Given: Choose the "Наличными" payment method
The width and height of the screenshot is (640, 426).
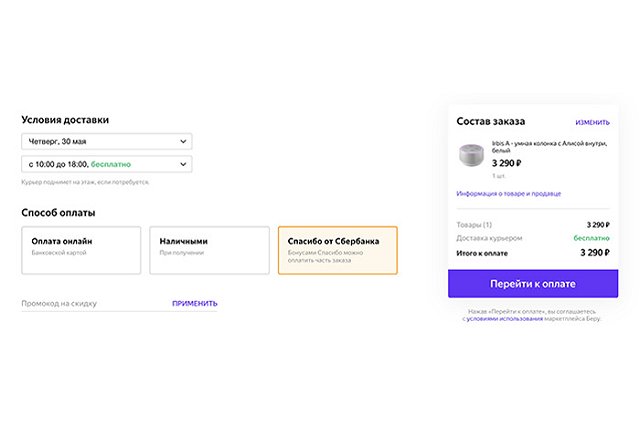Looking at the screenshot, I should click(x=209, y=250).
